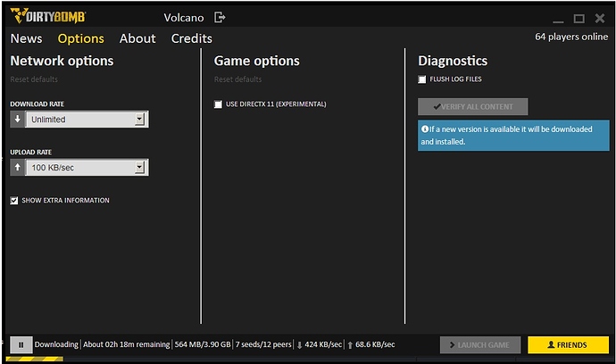Click the logout icon next to Volcano

(x=221, y=18)
